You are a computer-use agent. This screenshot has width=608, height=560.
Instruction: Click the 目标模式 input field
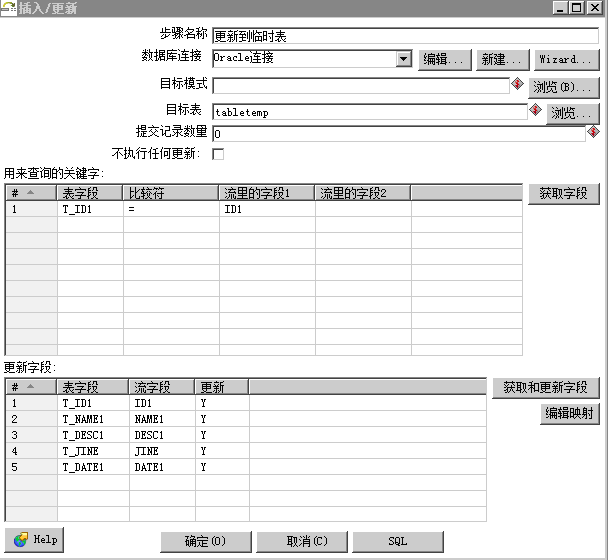tap(361, 86)
